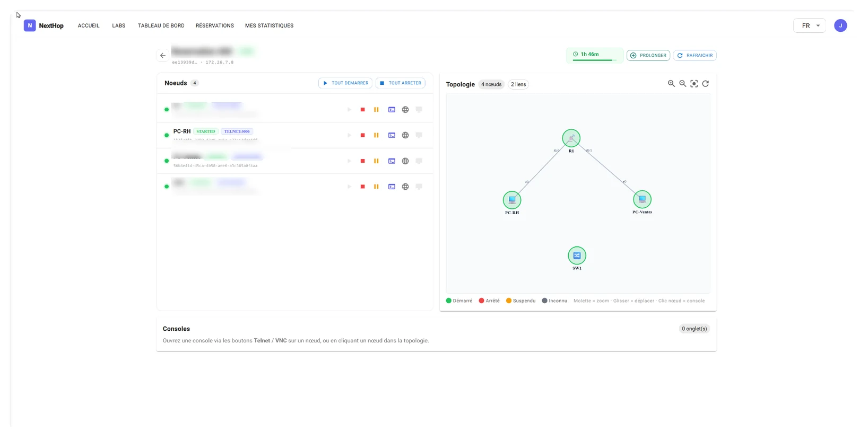Stop the node with ID 56b4e41d
The height and width of the screenshot is (441, 868).
click(363, 161)
